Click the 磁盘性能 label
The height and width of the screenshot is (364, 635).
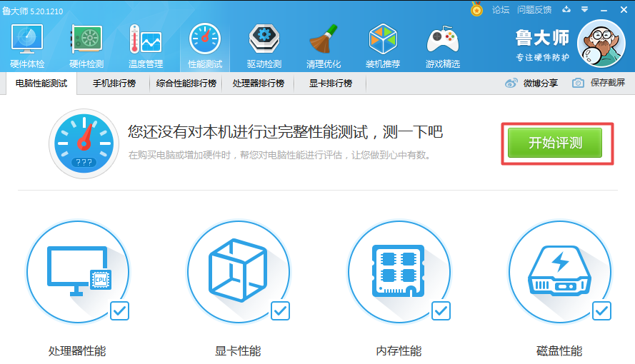pos(559,350)
